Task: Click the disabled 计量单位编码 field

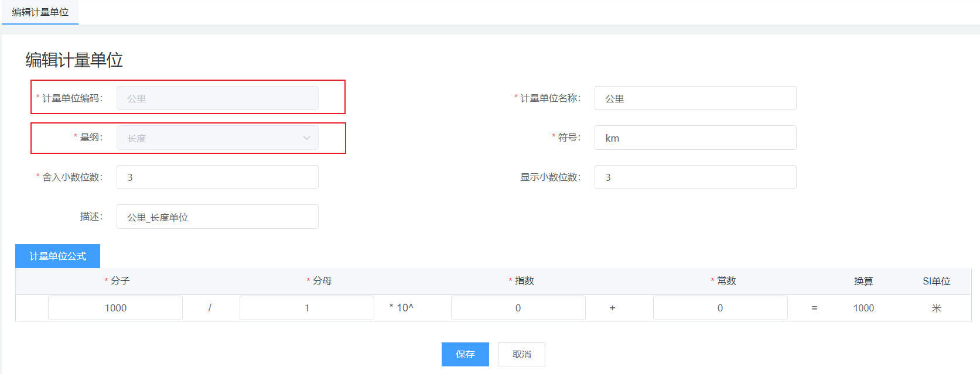Action: pyautogui.click(x=217, y=98)
